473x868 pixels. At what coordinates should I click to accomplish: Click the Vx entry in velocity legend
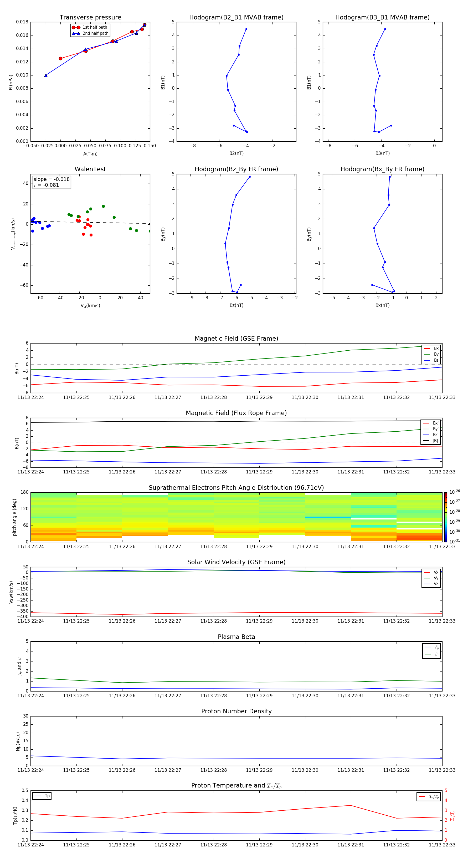coord(431,572)
